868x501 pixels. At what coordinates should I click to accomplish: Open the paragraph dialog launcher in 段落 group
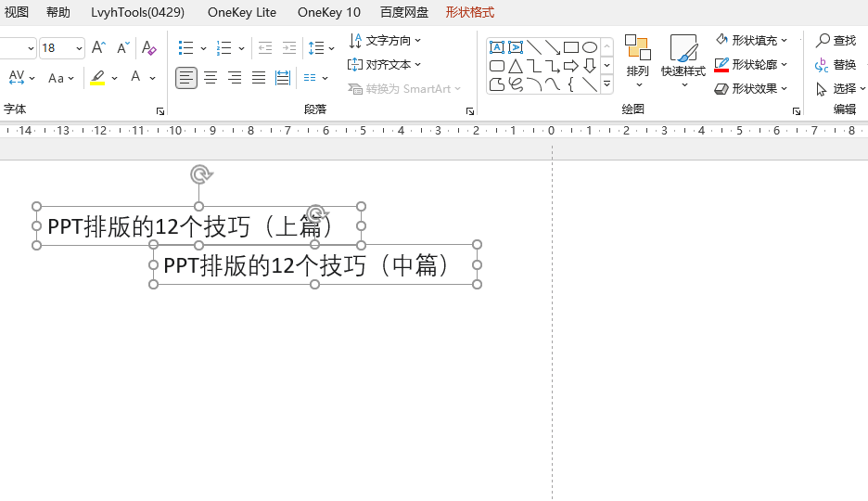pos(470,111)
